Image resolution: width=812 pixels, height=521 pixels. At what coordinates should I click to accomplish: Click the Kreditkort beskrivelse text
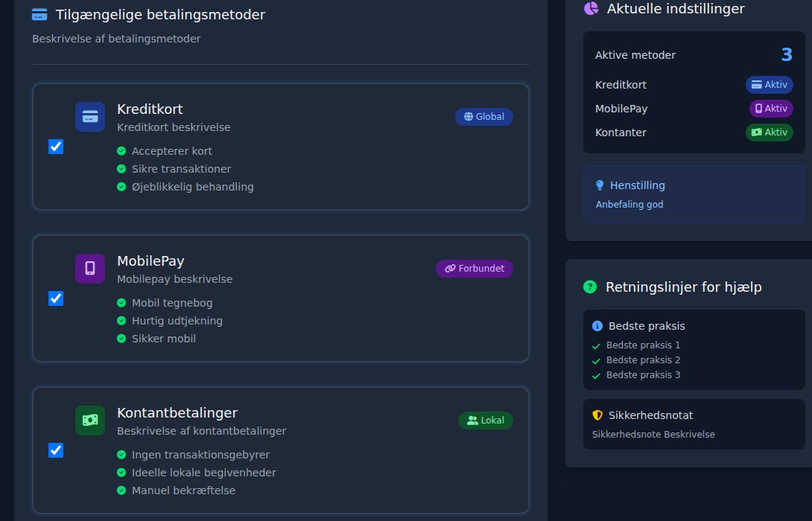coord(174,127)
